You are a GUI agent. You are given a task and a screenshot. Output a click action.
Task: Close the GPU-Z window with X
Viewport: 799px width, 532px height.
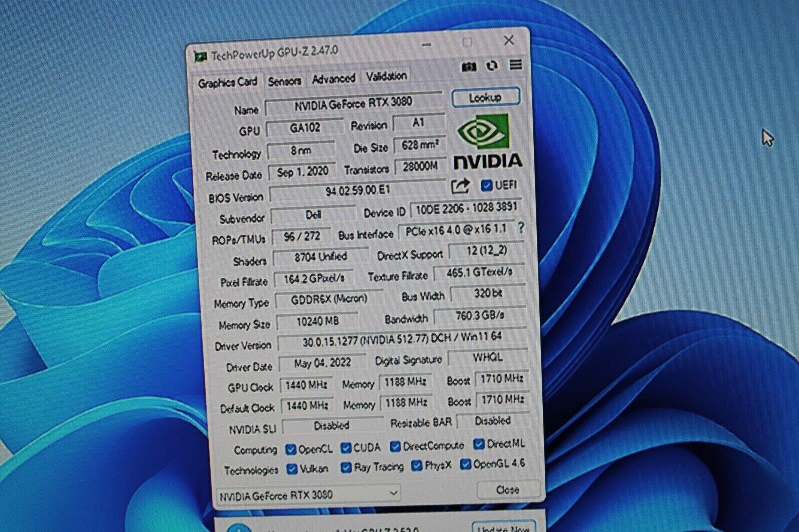pyautogui.click(x=509, y=40)
